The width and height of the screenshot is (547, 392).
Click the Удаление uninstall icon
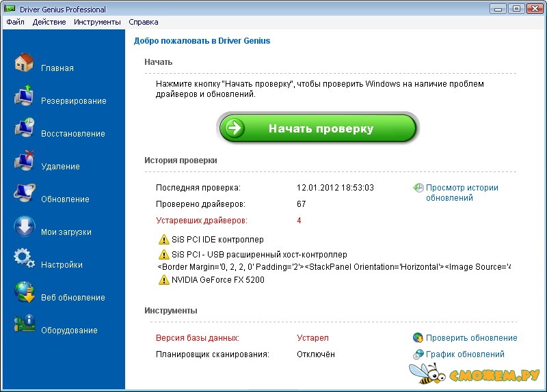(x=24, y=160)
